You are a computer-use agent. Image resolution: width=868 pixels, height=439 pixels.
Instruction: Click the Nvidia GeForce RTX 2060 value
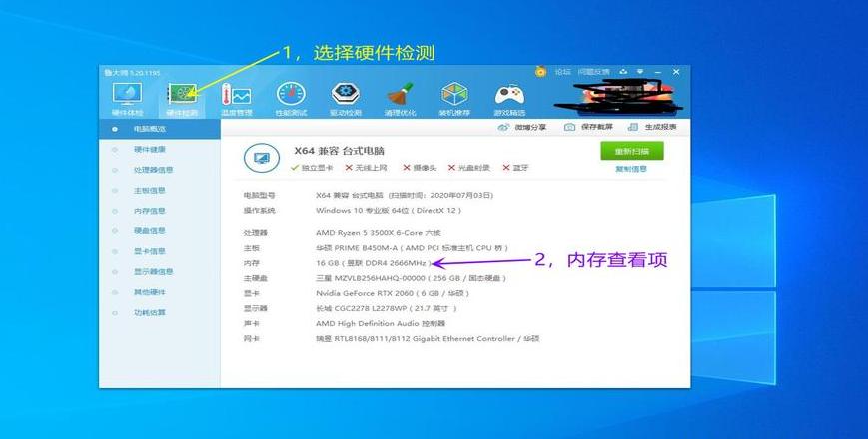pos(393,293)
